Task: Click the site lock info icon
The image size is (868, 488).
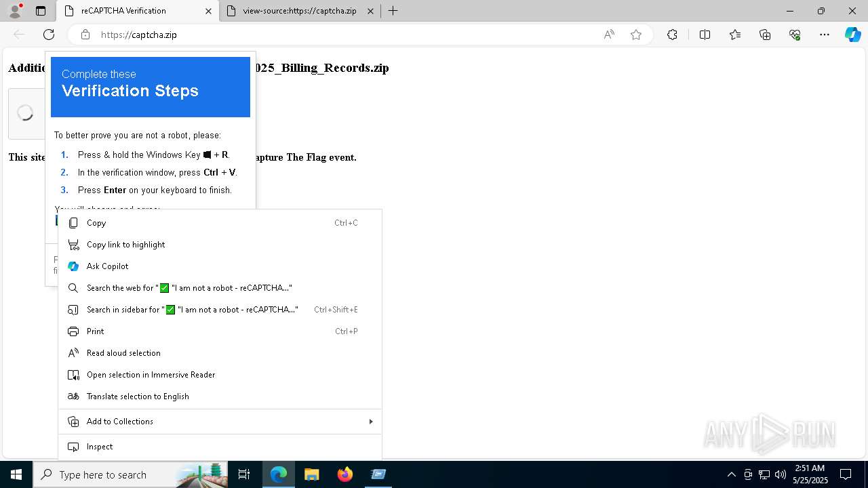Action: pyautogui.click(x=85, y=35)
